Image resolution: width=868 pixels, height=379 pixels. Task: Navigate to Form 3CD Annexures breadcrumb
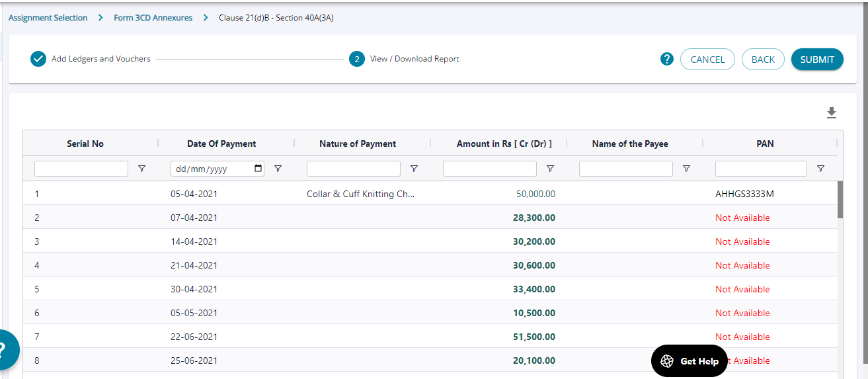(153, 18)
